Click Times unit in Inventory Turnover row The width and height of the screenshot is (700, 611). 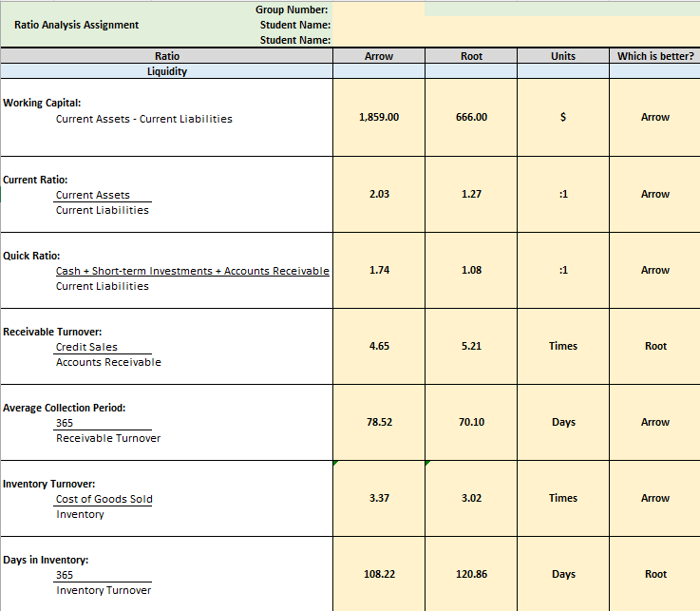coord(563,498)
